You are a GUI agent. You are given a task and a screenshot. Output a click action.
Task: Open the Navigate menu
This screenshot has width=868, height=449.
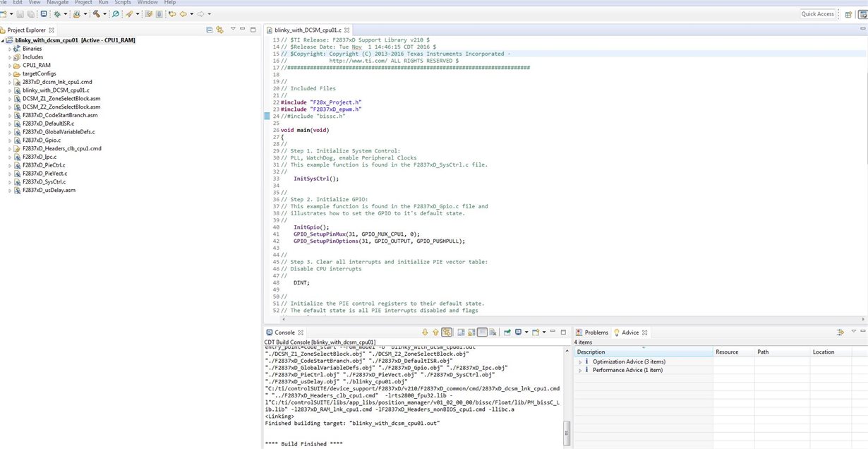click(58, 2)
